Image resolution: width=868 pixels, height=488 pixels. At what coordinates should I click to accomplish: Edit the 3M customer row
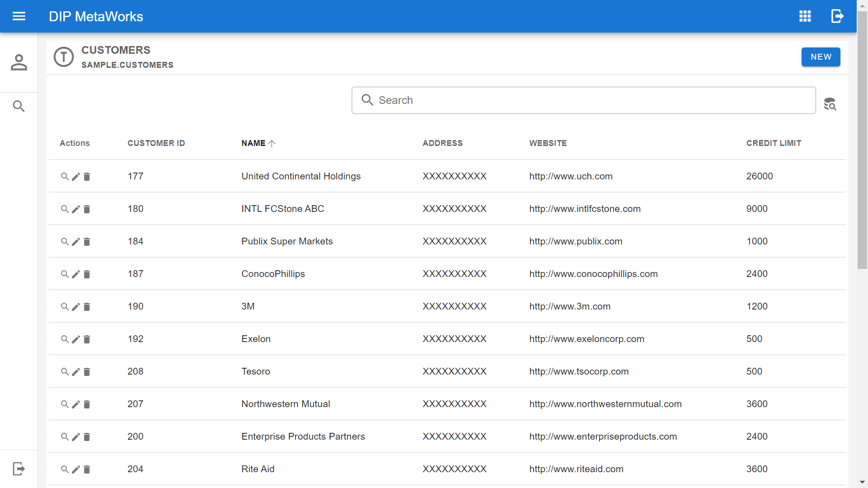pyautogui.click(x=76, y=306)
